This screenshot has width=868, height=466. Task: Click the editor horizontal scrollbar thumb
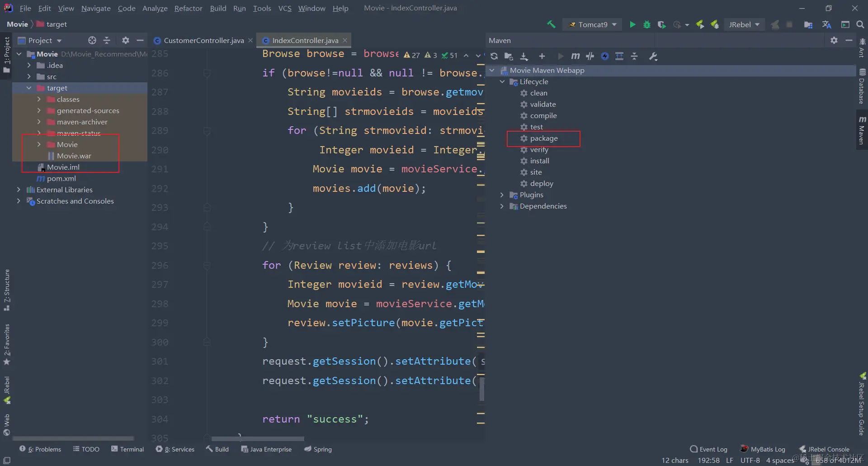(258, 439)
